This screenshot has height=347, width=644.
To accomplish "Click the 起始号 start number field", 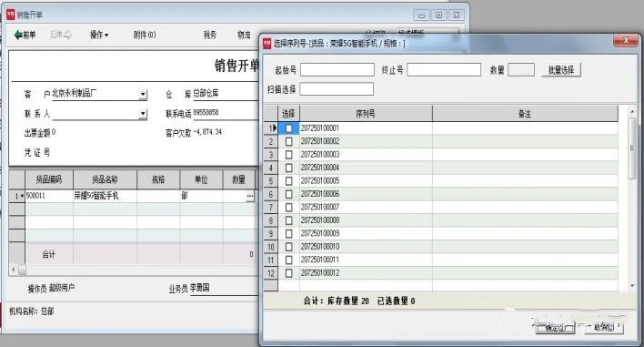I will pyautogui.click(x=337, y=69).
